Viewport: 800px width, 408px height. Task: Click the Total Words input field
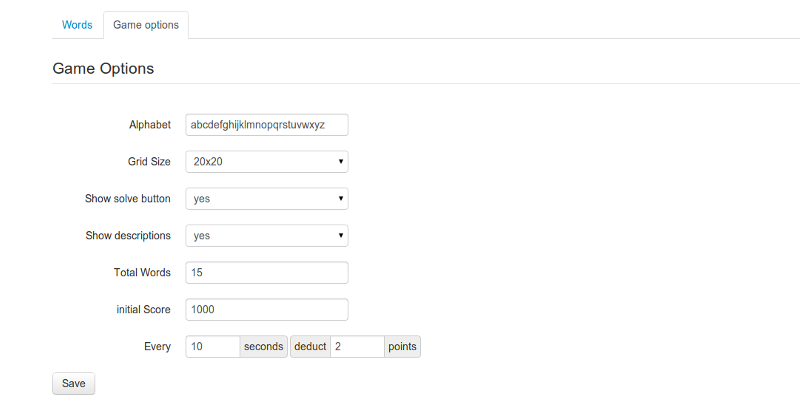(267, 273)
